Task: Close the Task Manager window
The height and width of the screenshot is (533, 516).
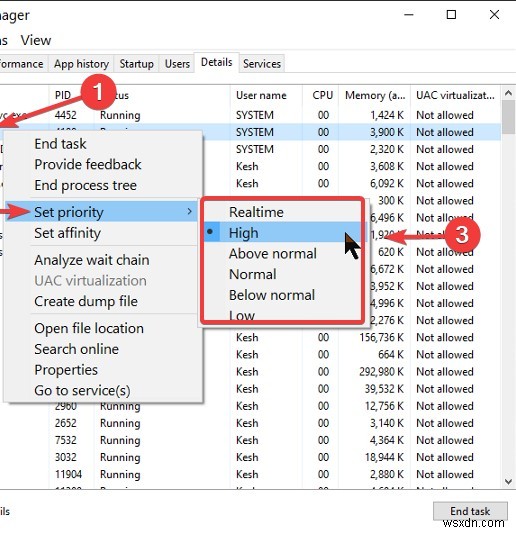Action: click(x=494, y=15)
